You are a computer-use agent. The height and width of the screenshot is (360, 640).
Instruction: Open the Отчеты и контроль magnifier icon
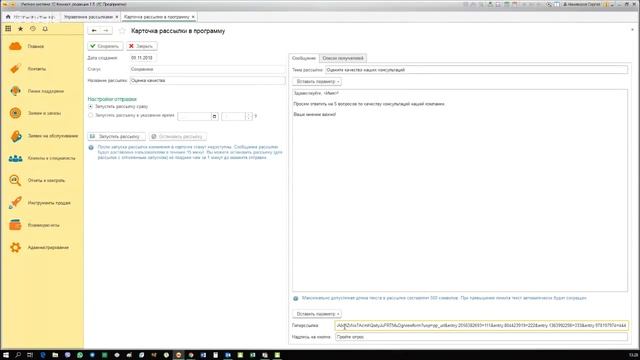16,180
